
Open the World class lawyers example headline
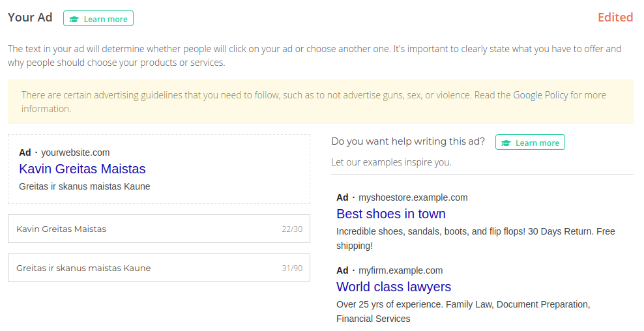393,287
